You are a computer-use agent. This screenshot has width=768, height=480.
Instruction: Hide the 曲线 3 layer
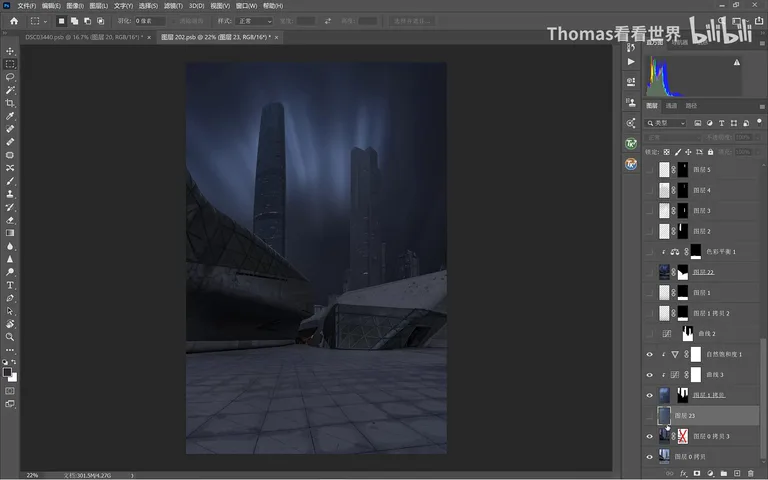pos(649,375)
